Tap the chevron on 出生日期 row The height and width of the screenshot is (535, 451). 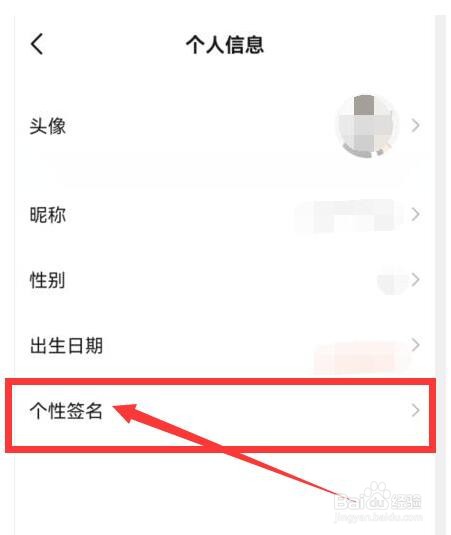coord(415,345)
